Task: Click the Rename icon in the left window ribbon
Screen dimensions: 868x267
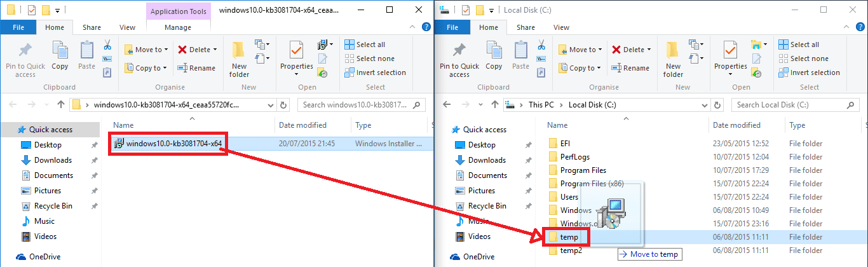Action: click(196, 68)
